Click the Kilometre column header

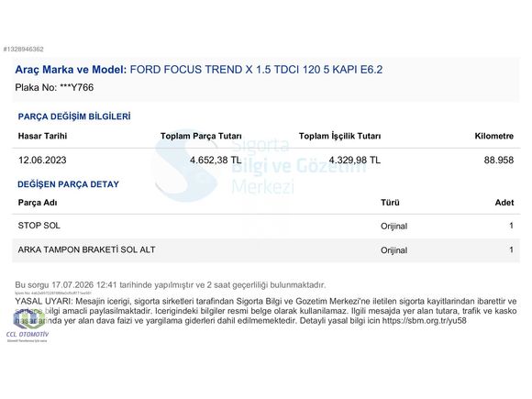pyautogui.click(x=494, y=136)
